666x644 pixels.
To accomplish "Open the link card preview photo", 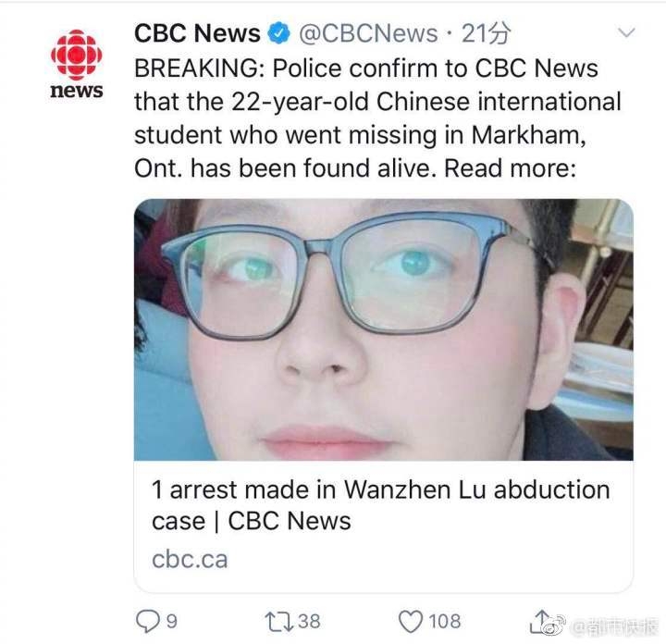I will coord(384,329).
